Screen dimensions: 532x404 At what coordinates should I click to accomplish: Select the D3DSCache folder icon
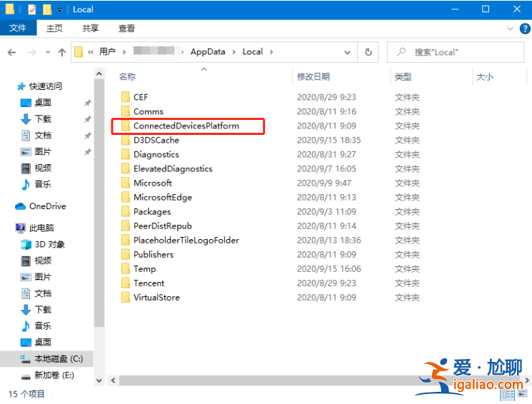126,140
